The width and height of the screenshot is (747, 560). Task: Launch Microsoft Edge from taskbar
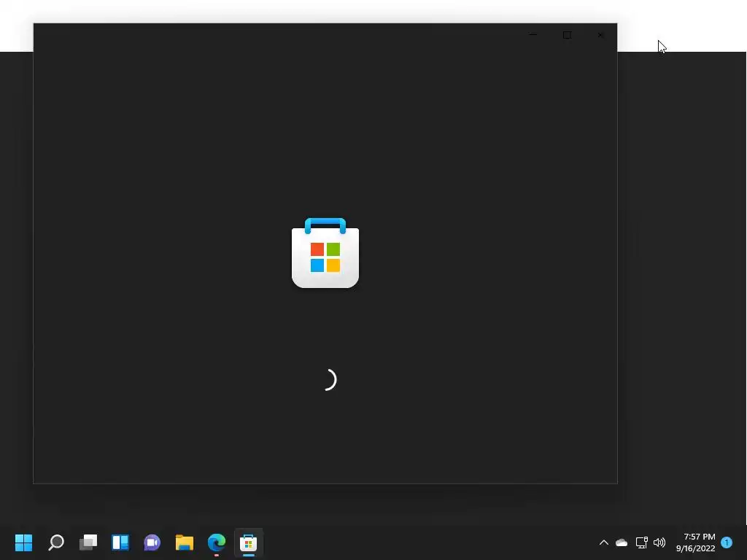(x=216, y=542)
